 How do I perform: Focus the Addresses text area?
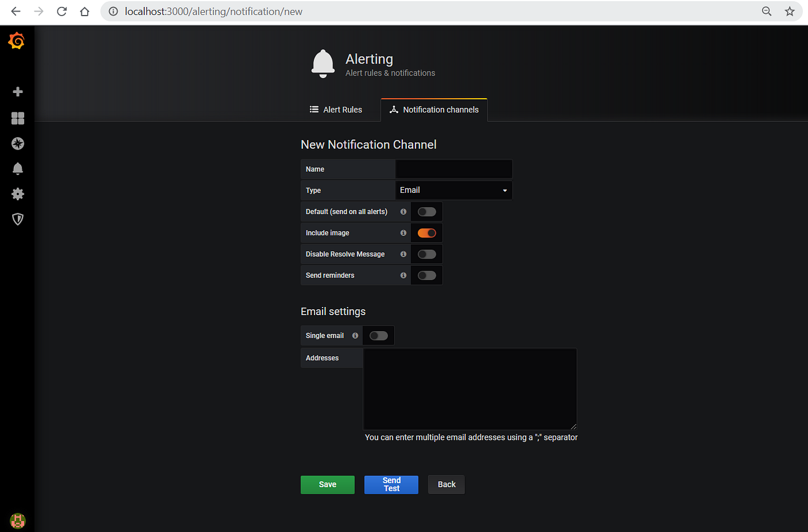470,389
